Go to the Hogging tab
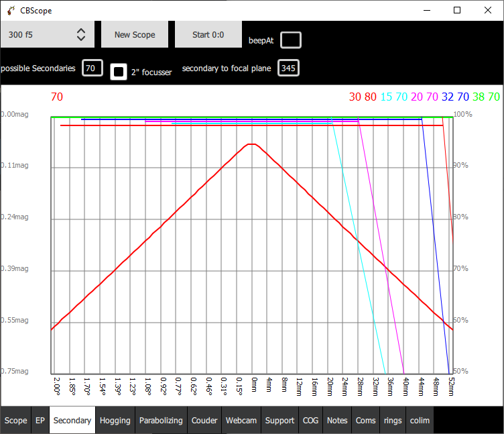Viewport: 504px width, 434px height. coord(115,420)
